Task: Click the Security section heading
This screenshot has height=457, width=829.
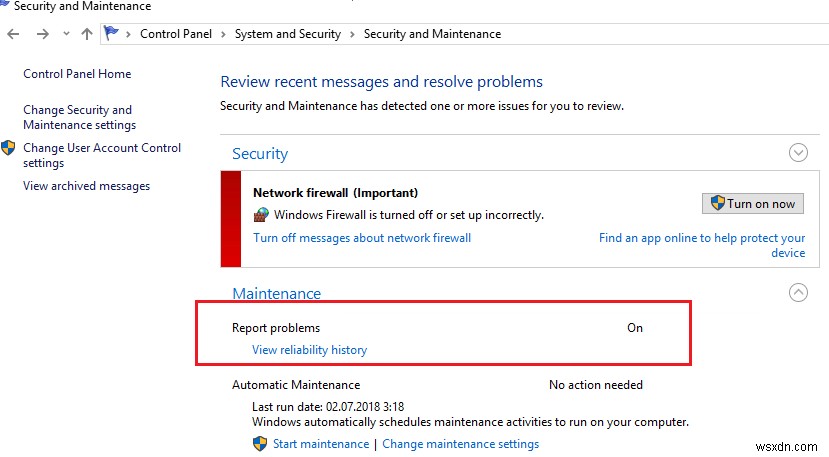Action: tap(260, 154)
